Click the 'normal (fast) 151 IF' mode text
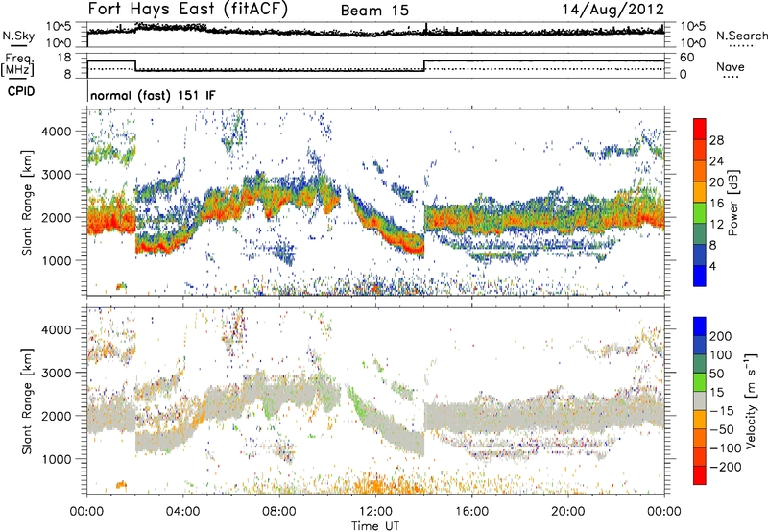This screenshot has width=768, height=532. [153, 95]
